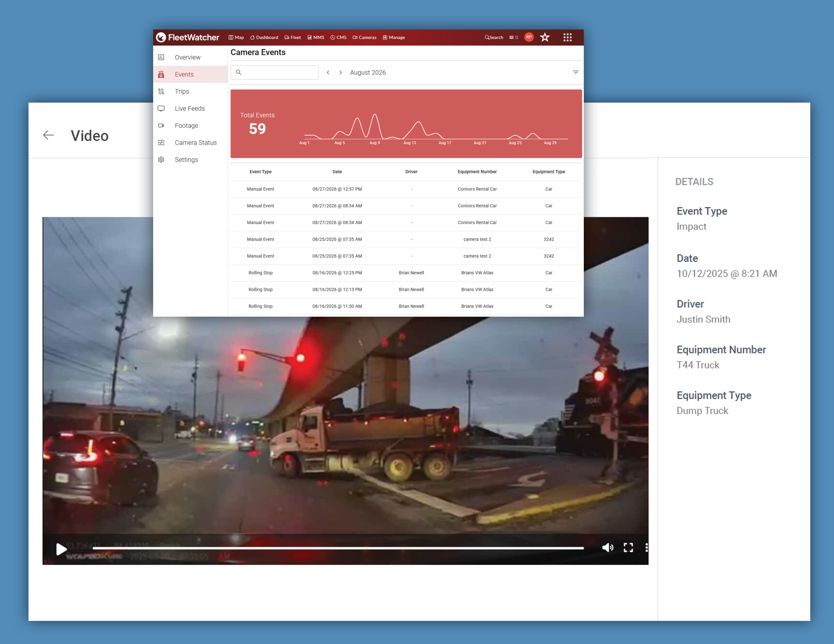Viewport: 834px width, 644px height.
Task: Open the filter list icon
Action: point(576,72)
